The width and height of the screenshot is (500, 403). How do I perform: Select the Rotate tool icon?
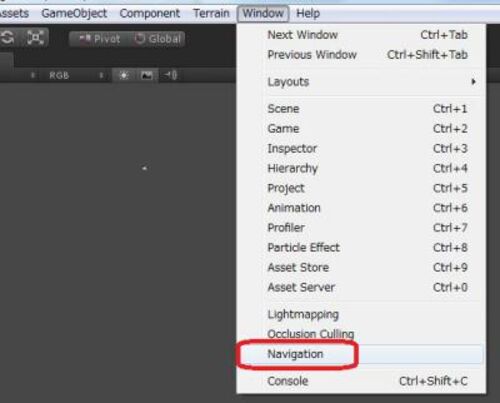(x=8, y=37)
